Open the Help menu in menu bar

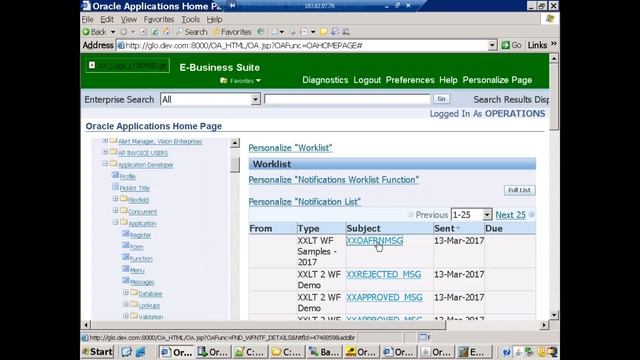[214, 19]
